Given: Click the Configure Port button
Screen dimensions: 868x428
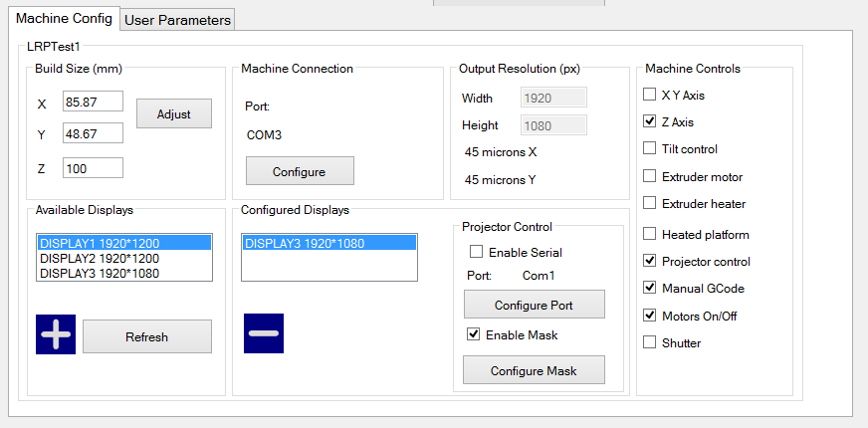Looking at the screenshot, I should click(534, 304).
